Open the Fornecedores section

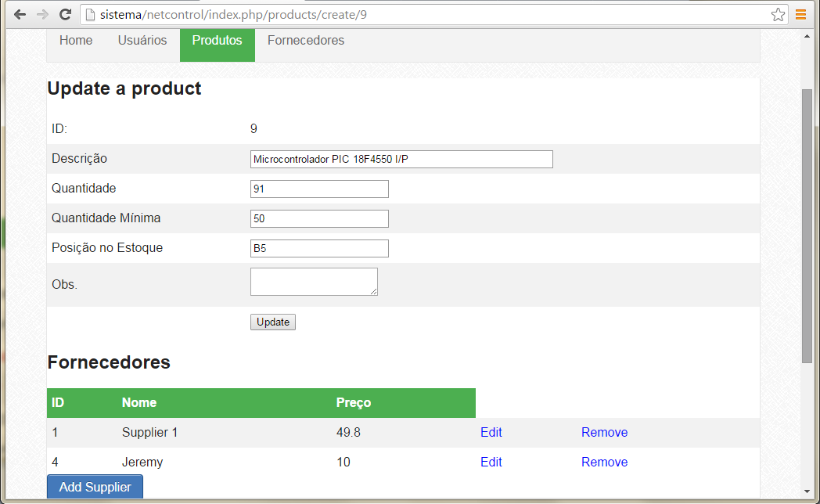[x=305, y=40]
